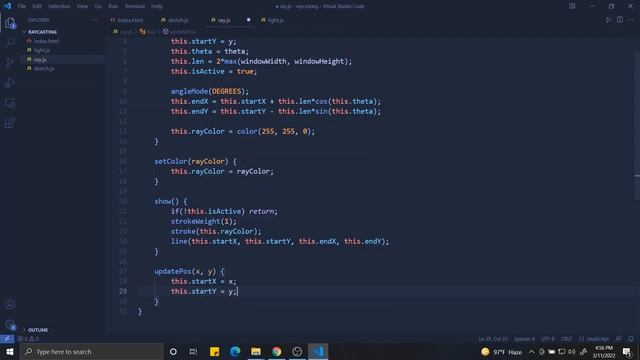This screenshot has width=640, height=360.
Task: Open the Manage gear icon
Action: click(x=10, y=324)
